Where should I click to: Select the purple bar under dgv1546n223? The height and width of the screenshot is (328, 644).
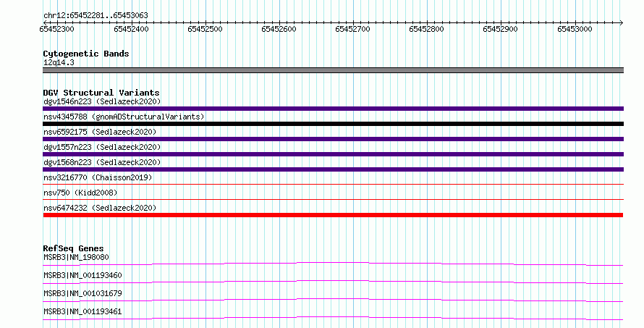point(333,109)
